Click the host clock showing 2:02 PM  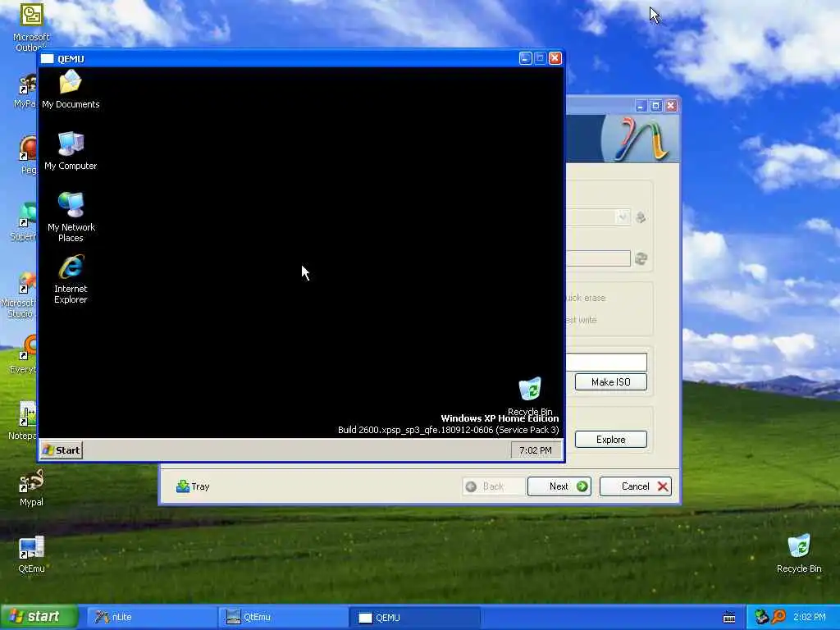click(810, 617)
